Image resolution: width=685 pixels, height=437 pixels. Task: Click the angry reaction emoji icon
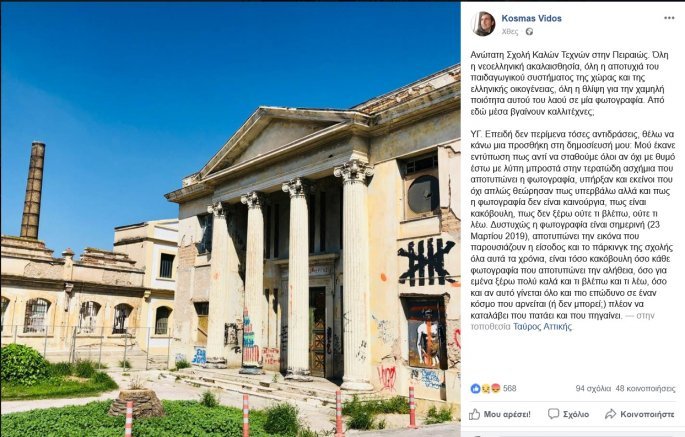click(495, 388)
